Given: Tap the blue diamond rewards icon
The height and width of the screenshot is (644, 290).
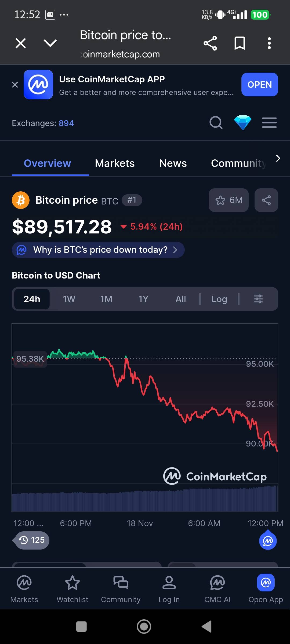Looking at the screenshot, I should tap(242, 123).
